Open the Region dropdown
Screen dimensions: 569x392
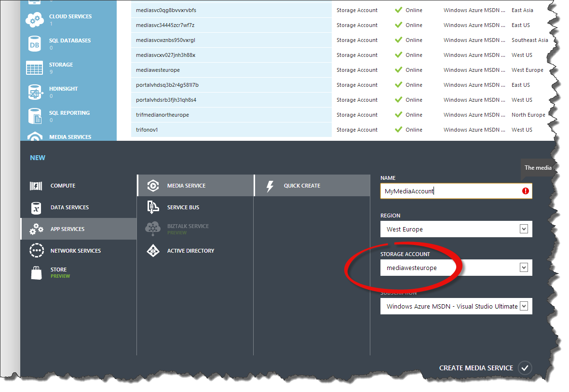524,229
